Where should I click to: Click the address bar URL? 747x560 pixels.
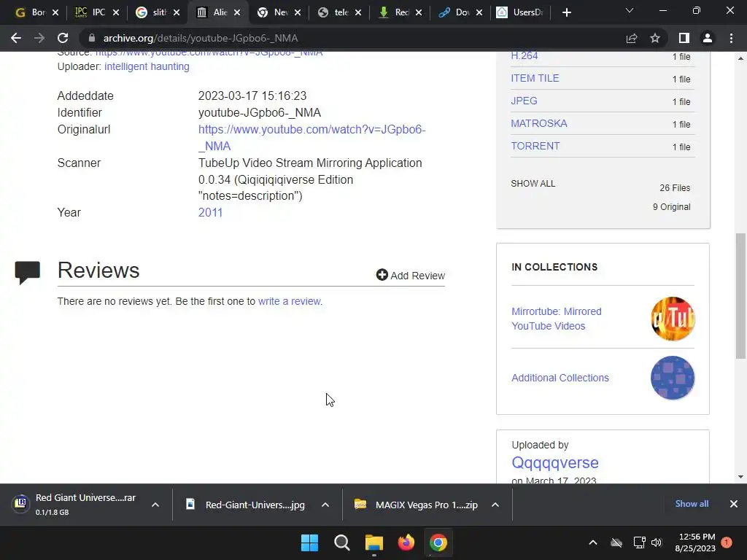(201, 38)
